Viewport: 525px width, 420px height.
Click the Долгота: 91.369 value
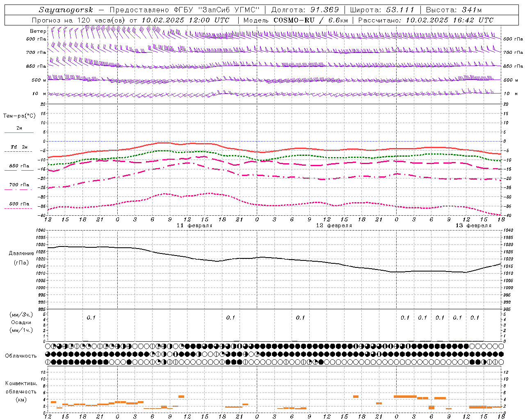pos(305,10)
